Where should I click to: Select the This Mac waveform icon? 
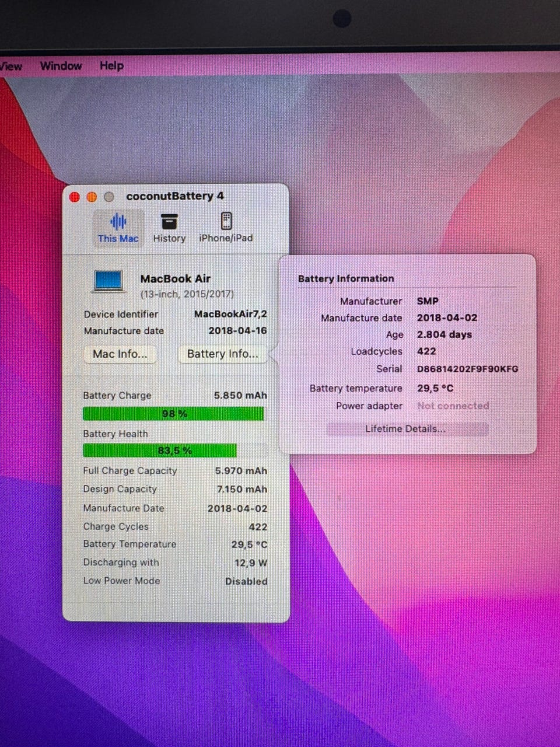[118, 222]
